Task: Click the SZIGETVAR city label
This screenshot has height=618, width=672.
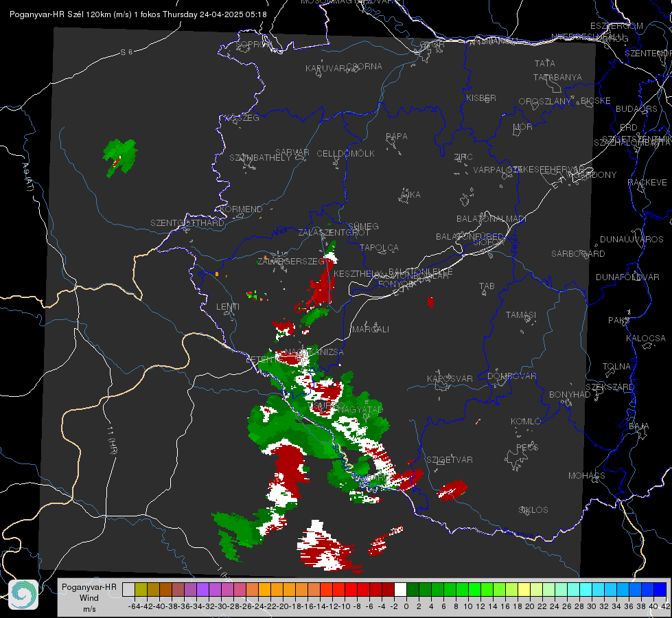Action: (x=449, y=460)
